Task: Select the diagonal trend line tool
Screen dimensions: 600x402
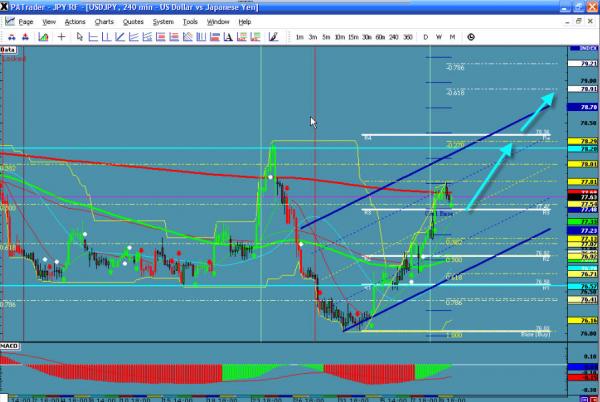Action: 120,37
